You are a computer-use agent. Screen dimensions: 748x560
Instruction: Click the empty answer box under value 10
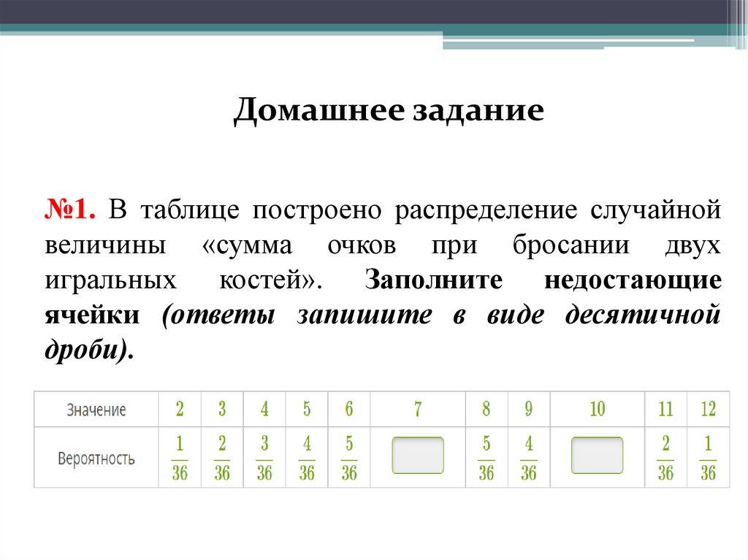[x=597, y=456]
